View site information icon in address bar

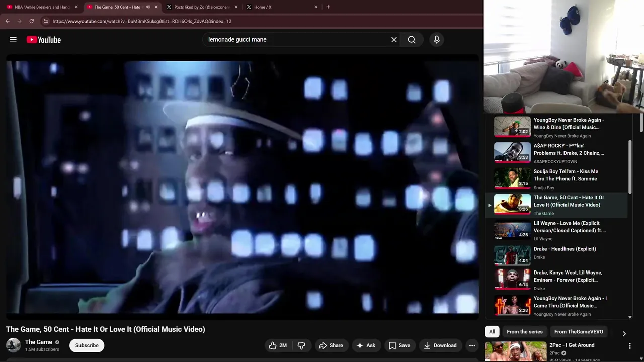pos(46,21)
